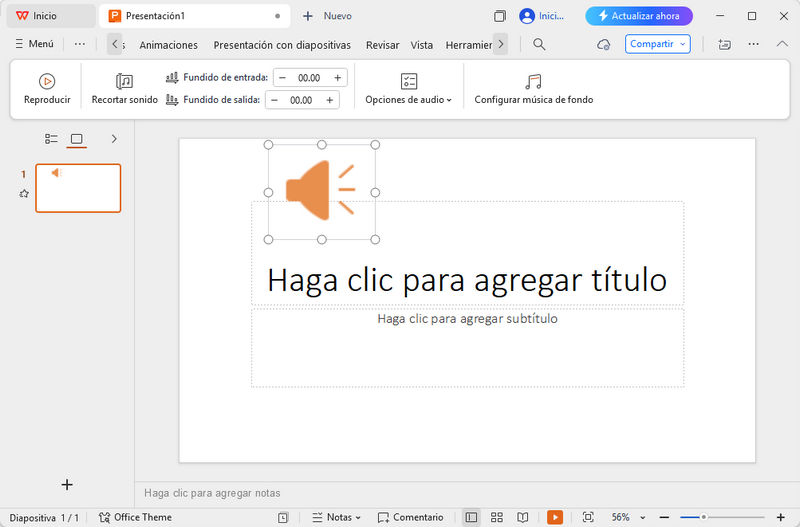The image size is (800, 527).
Task: Expand the Opciones de audio dropdown
Action: point(408,100)
